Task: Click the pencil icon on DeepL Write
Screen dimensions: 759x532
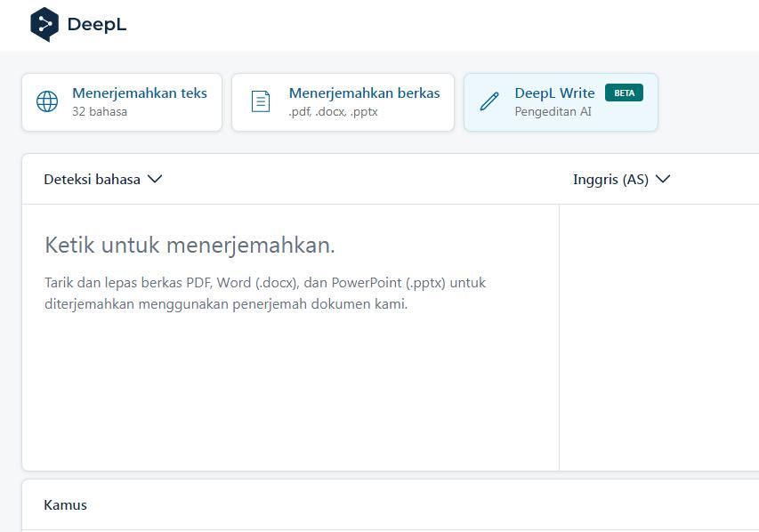Action: (489, 101)
